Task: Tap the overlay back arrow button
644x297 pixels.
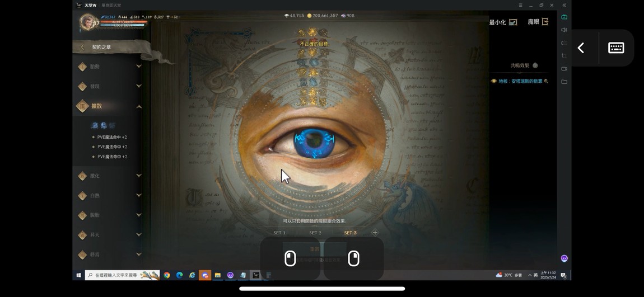Action: 581,48
